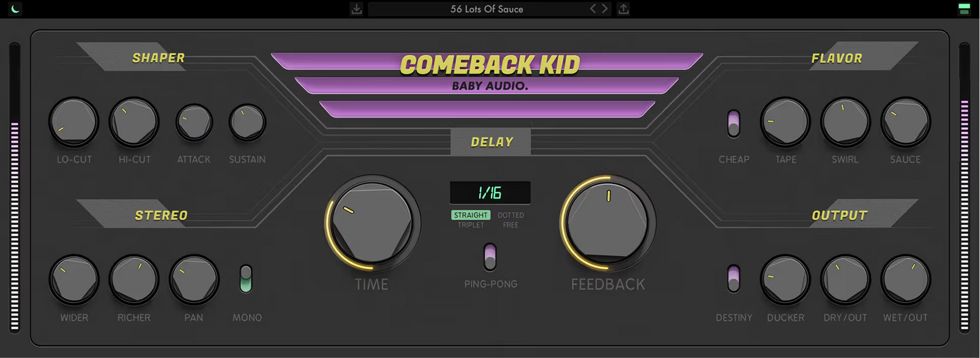Select the DOTTED timing mode
Screen dimensions: 980x358
click(511, 215)
